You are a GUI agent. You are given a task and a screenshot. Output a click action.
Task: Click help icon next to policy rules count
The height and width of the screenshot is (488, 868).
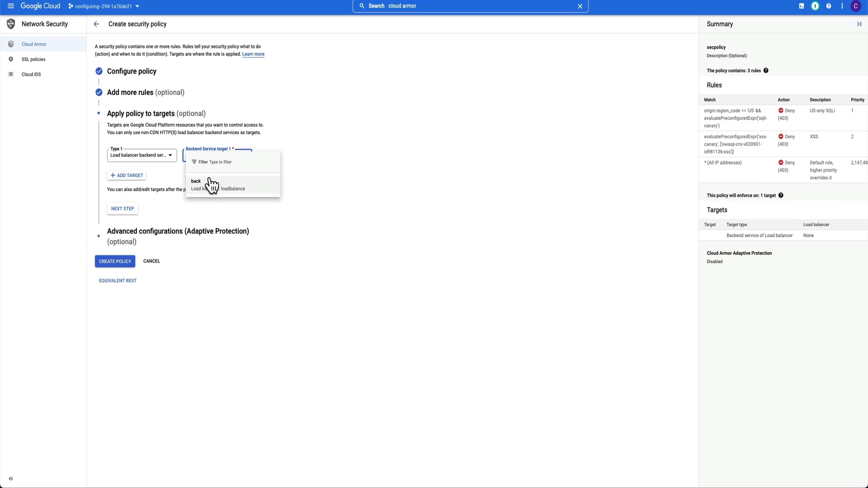[766, 70]
